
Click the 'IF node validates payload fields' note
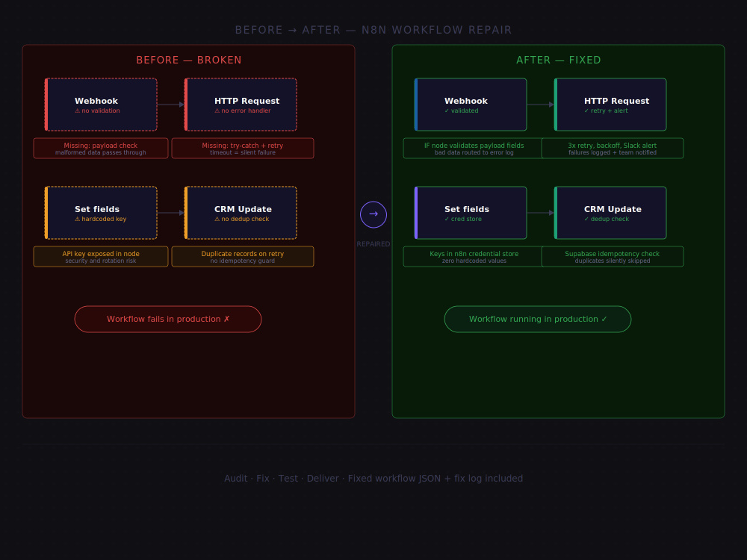click(x=474, y=148)
